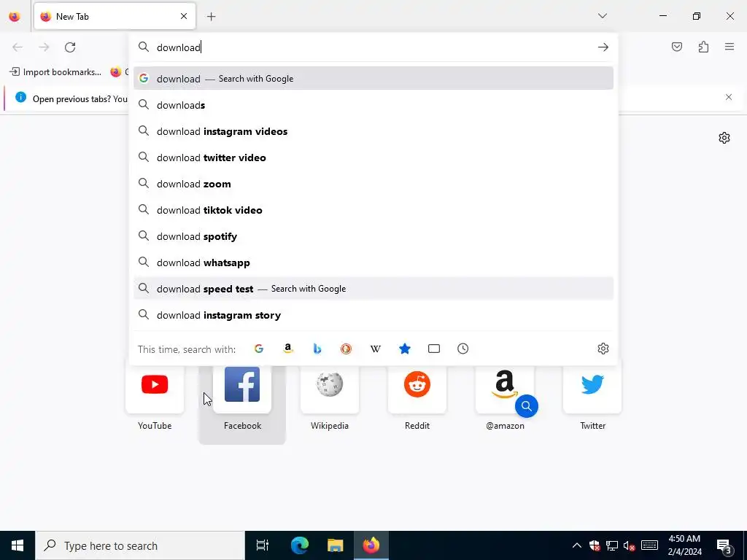
Task: Click the forward navigation arrow
Action: [44, 47]
